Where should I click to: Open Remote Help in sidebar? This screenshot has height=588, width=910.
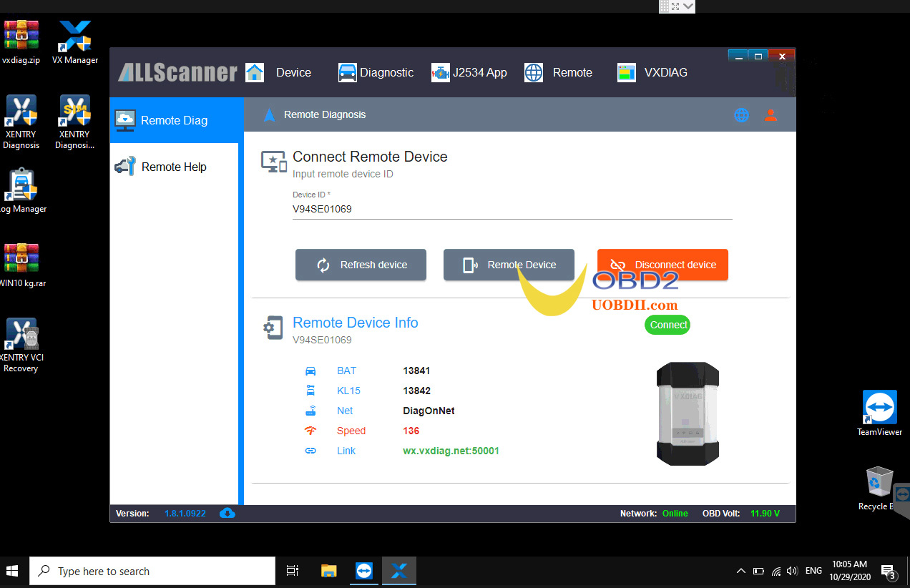[x=174, y=167]
